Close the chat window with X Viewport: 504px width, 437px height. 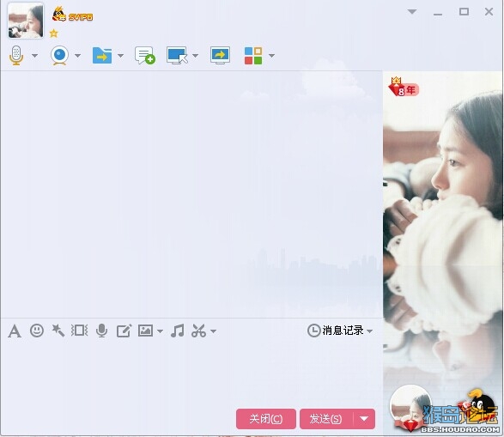point(489,12)
